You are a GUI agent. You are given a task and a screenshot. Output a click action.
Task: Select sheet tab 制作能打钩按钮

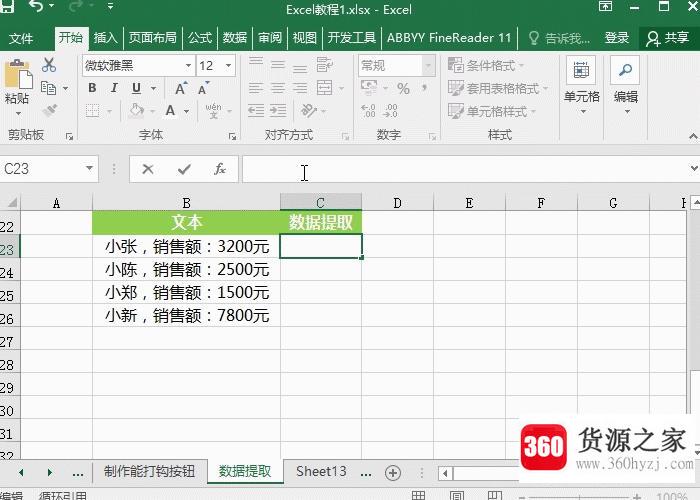[150, 471]
